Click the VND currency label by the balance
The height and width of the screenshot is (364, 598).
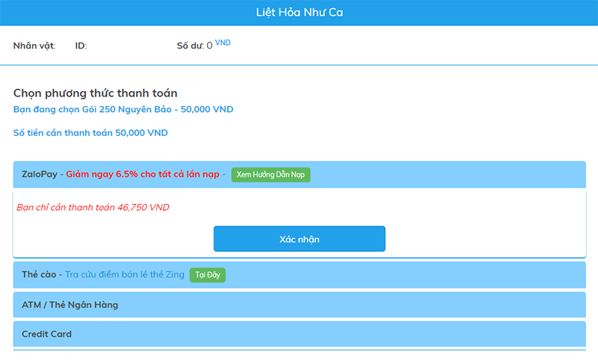coord(223,43)
